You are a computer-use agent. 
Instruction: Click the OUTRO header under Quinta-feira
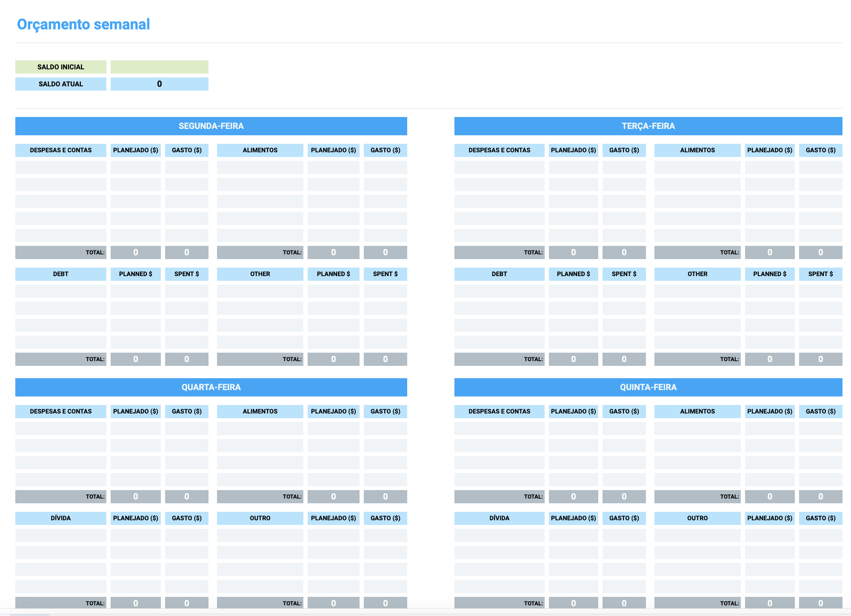[697, 518]
